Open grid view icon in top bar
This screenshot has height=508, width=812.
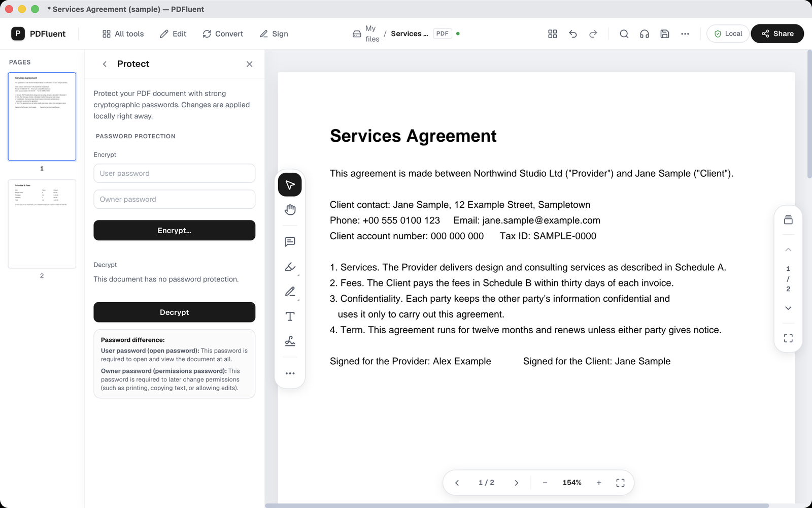point(553,34)
